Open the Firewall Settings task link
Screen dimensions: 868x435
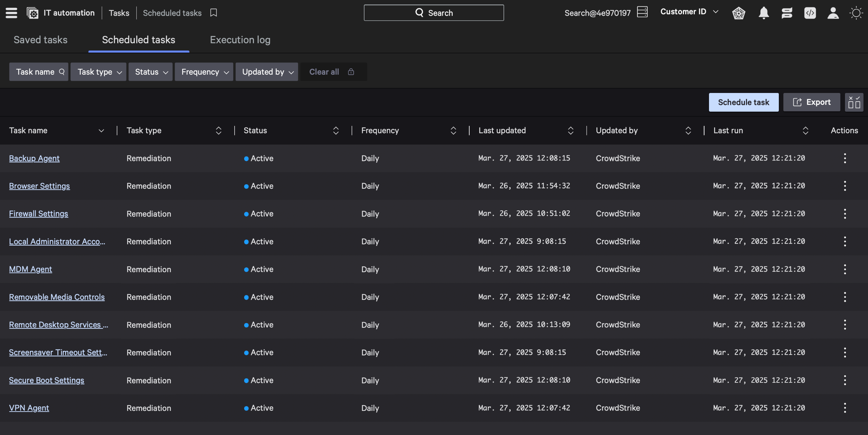point(38,214)
